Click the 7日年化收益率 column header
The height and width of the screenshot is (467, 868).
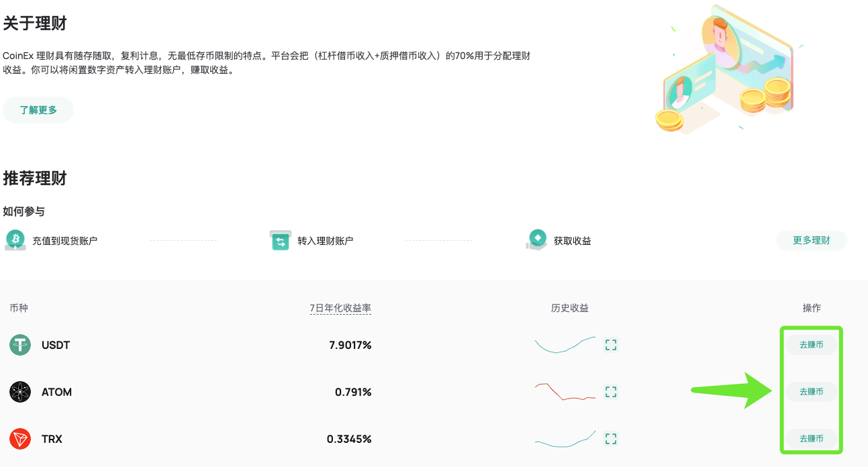point(340,308)
